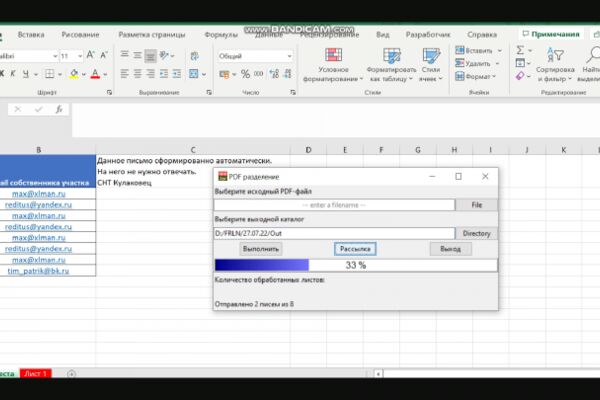Image resolution: width=600 pixels, height=400 pixels.
Task: Open borders dropdown arrow
Action: tap(60, 74)
